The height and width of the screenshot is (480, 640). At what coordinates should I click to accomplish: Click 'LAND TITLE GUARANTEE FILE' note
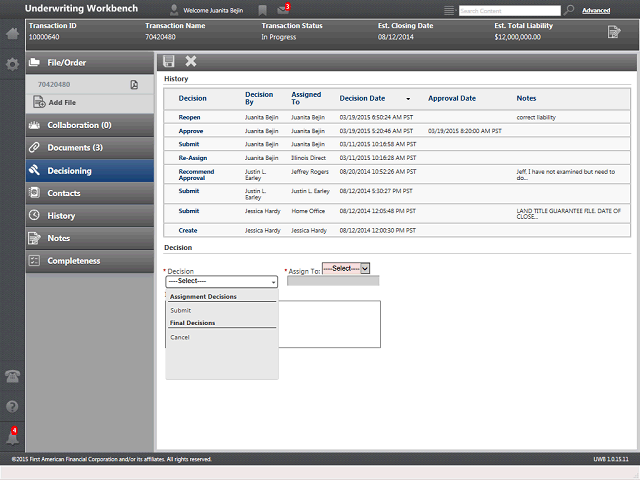[568, 214]
